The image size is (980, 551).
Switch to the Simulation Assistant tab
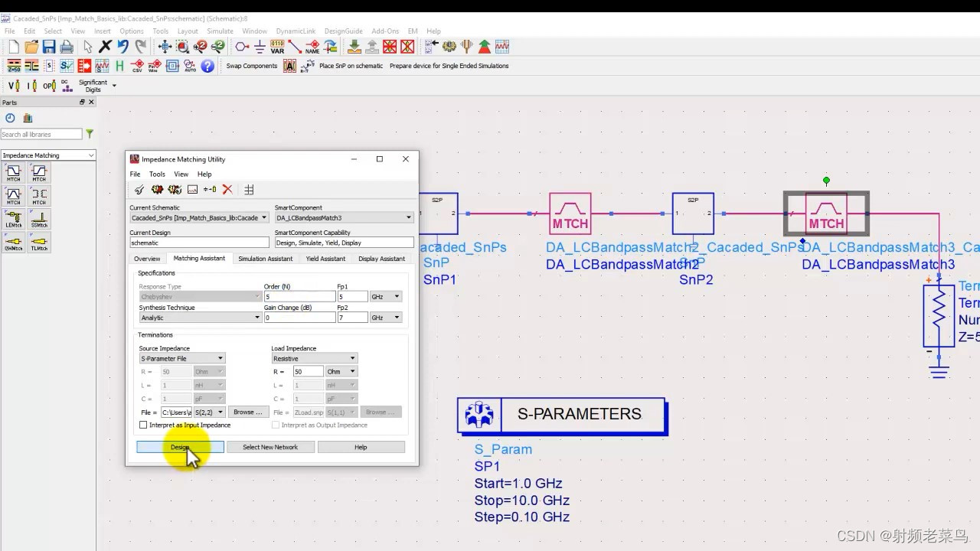tap(265, 259)
